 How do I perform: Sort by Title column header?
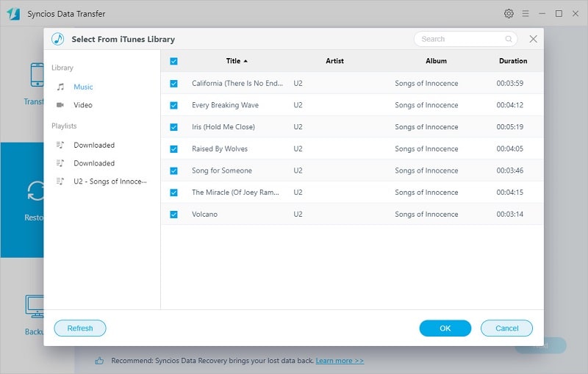point(237,61)
